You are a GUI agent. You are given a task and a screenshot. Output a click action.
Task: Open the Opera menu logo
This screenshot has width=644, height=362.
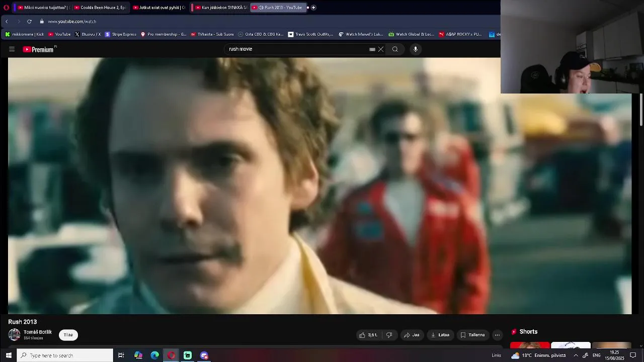click(6, 8)
